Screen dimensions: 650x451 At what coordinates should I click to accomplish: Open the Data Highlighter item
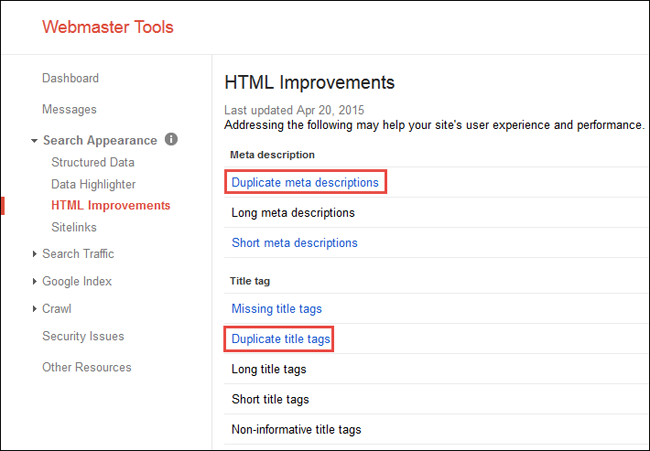coord(93,184)
